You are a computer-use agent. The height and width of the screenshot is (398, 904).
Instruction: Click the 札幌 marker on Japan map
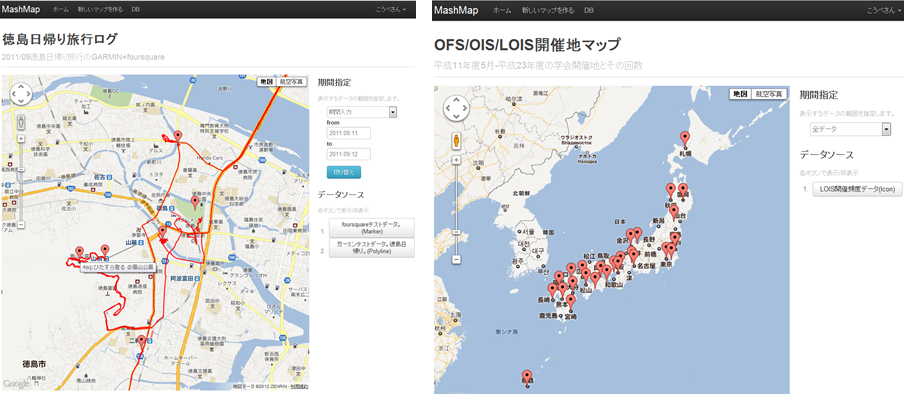685,138
